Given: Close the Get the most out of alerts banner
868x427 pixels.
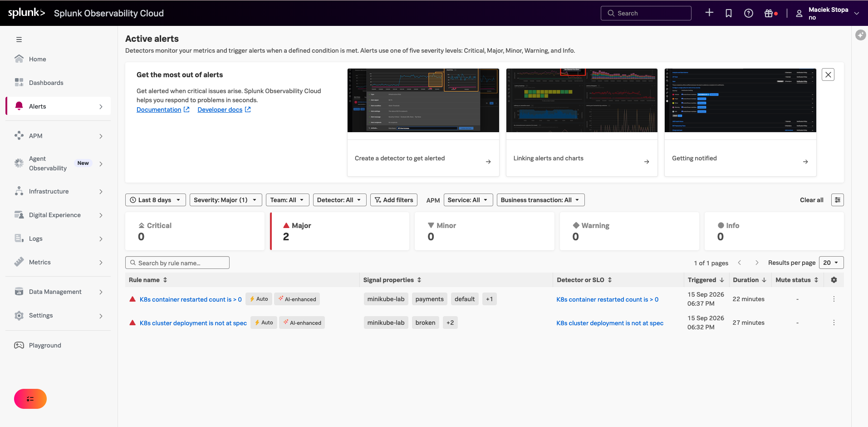Looking at the screenshot, I should [828, 74].
